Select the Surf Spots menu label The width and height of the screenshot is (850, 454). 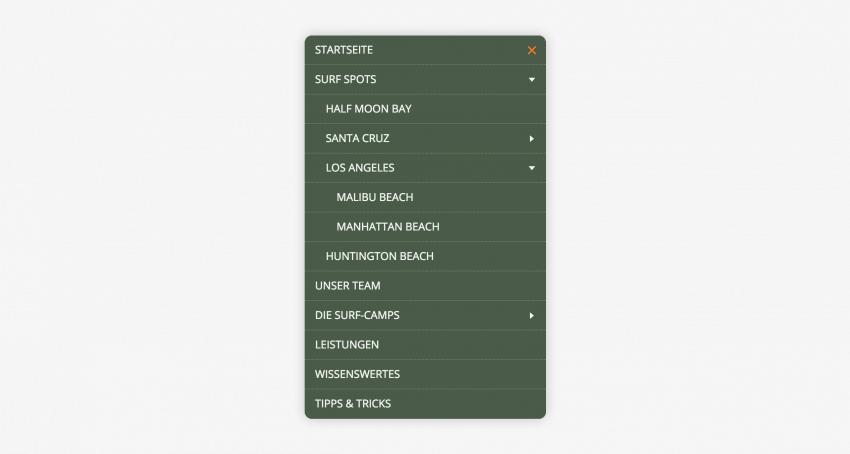pyautogui.click(x=346, y=79)
